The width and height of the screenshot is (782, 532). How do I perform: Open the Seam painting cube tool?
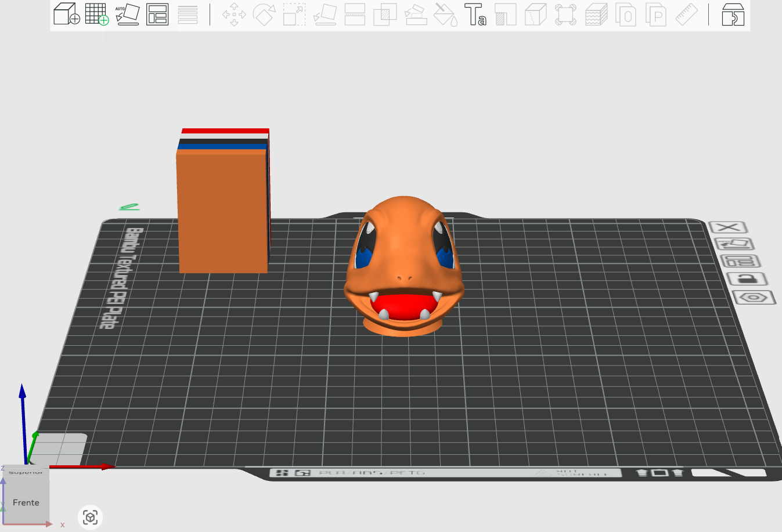coord(535,14)
